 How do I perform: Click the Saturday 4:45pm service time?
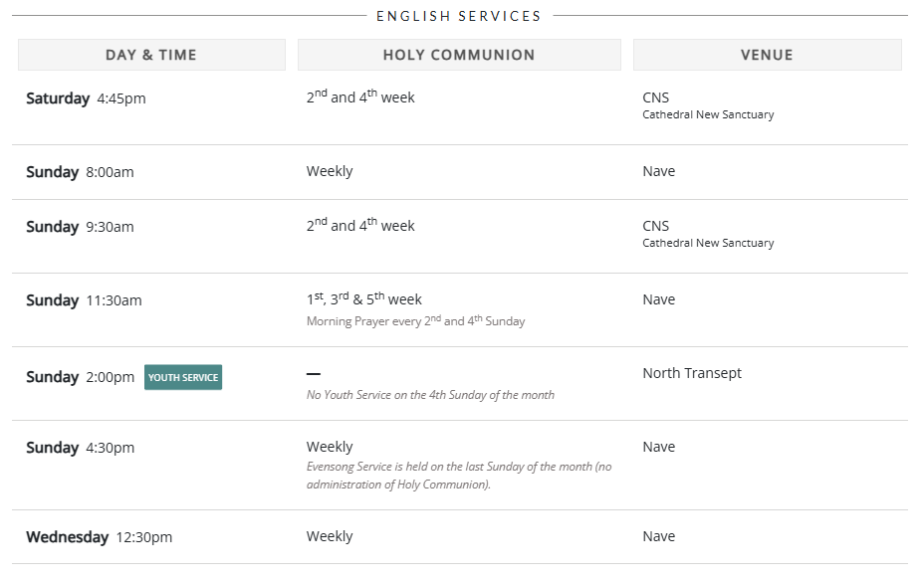pyautogui.click(x=86, y=98)
